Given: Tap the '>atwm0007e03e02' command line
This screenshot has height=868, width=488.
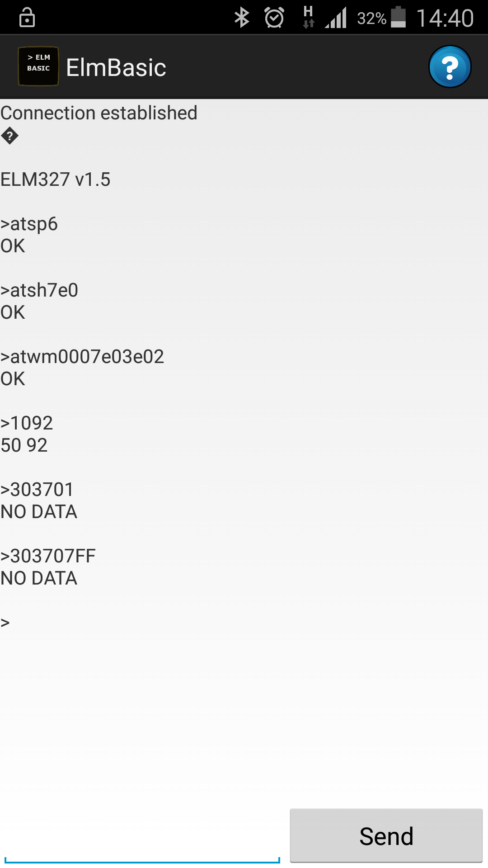Looking at the screenshot, I should (82, 357).
